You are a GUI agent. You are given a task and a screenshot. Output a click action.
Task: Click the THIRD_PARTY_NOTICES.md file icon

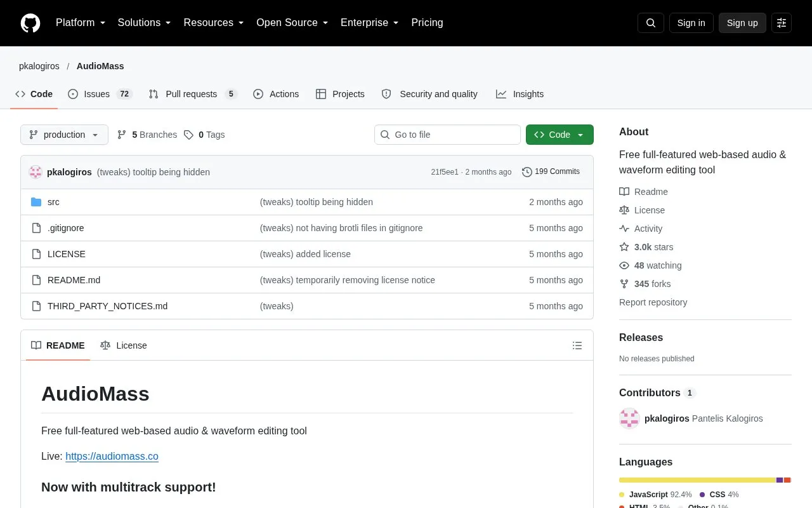36,306
